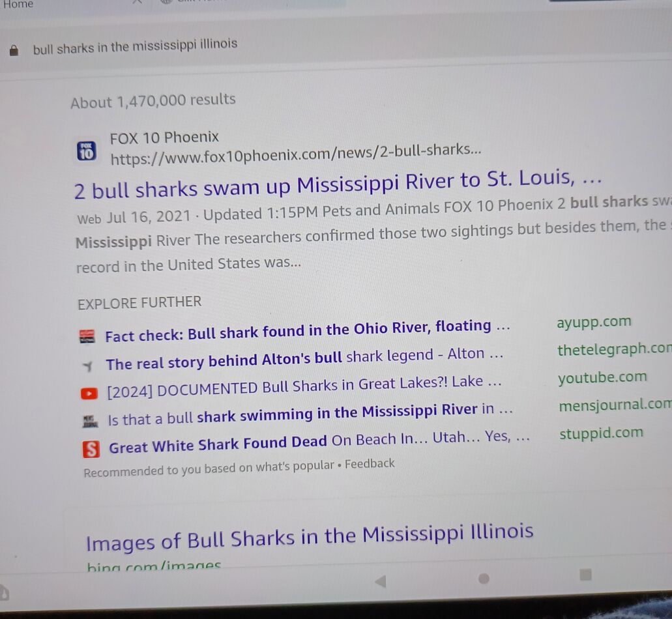Open the fox10phoenix.com URL link

tap(296, 154)
